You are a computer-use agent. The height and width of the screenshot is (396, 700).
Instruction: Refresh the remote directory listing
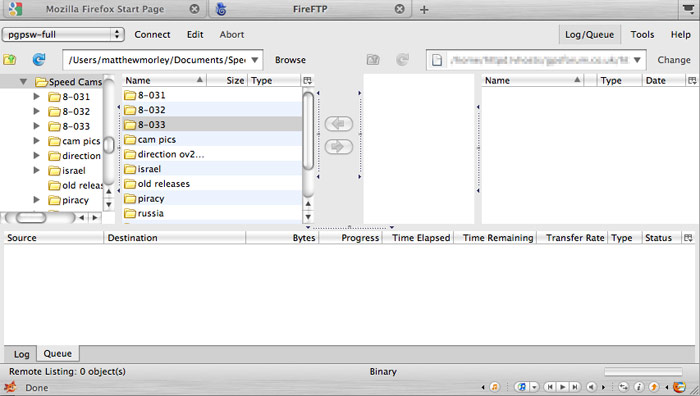tap(402, 59)
